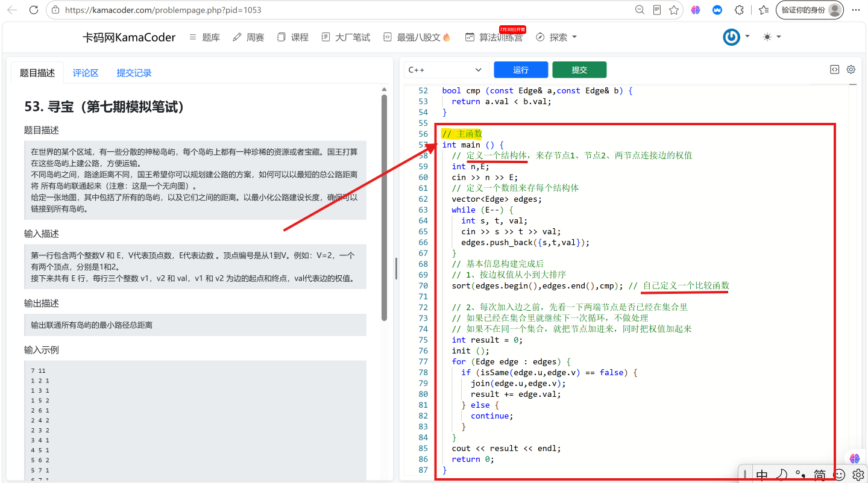Click the splitter handle between description and editor
This screenshot has height=483, width=868.
click(396, 269)
